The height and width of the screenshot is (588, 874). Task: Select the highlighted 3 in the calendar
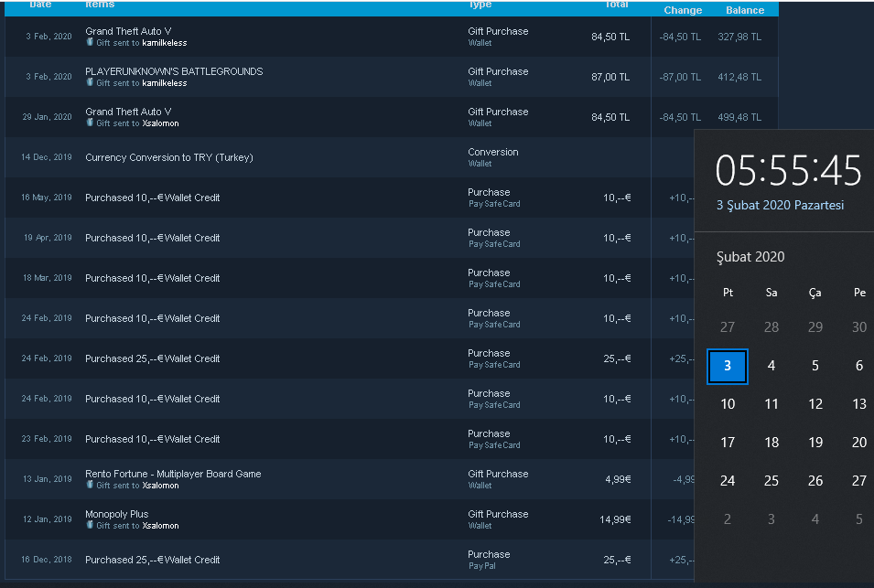[x=728, y=366]
